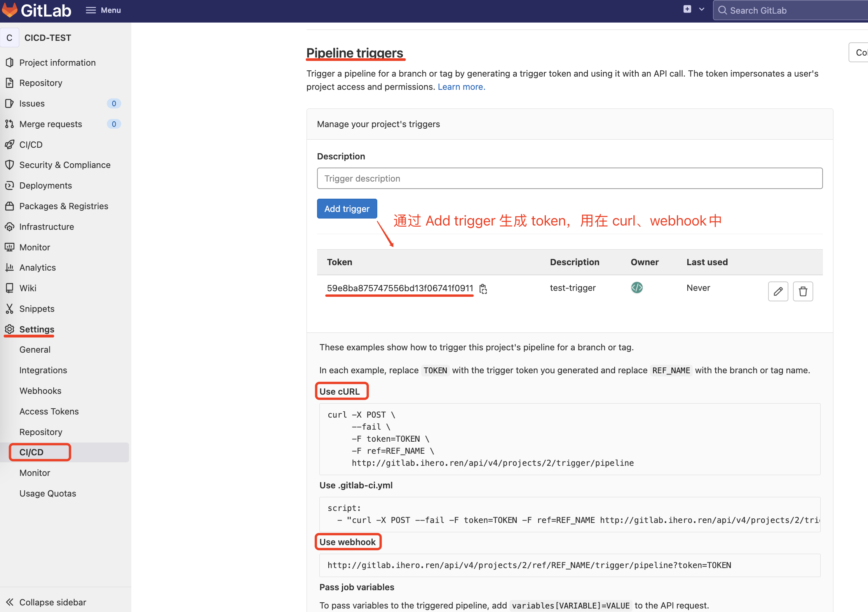Go to Access Tokens settings

tap(49, 411)
